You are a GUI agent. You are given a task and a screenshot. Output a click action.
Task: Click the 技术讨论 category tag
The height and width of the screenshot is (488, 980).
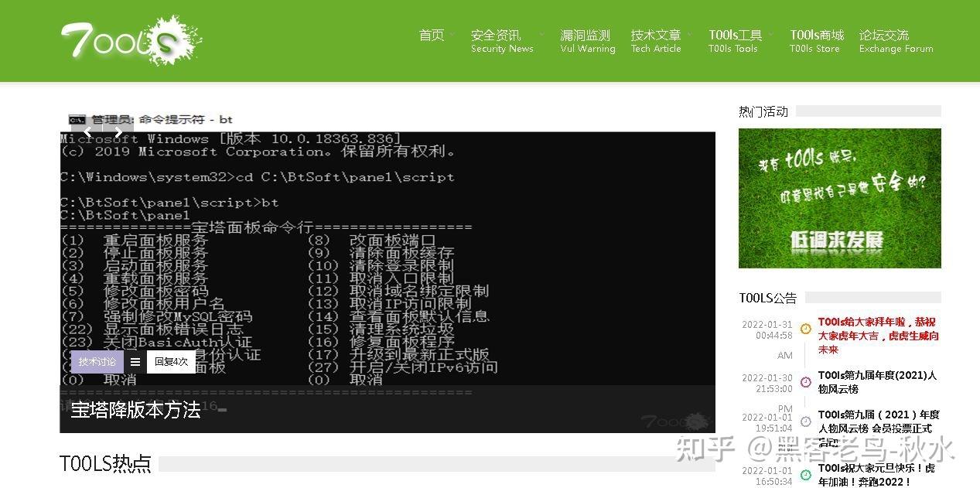(x=97, y=361)
